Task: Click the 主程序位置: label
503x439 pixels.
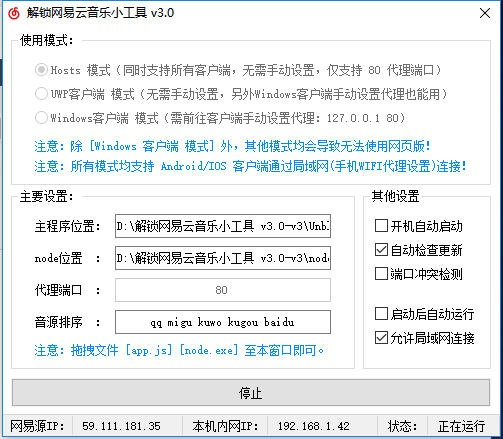Action: pos(67,226)
